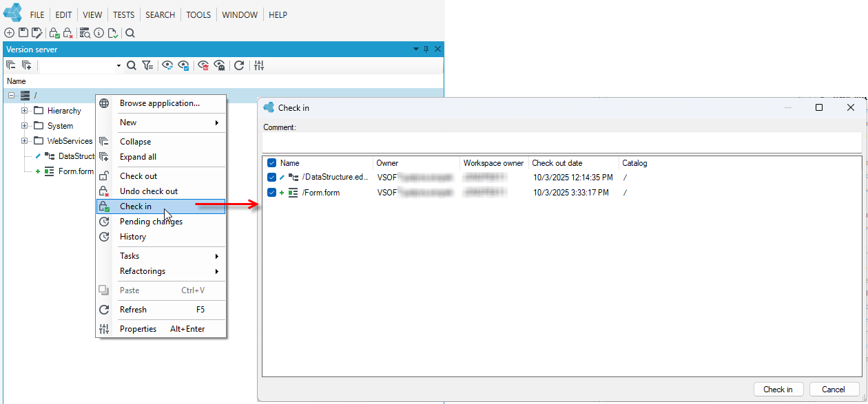Click the info circle icon
This screenshot has height=404, width=868.
(x=99, y=32)
